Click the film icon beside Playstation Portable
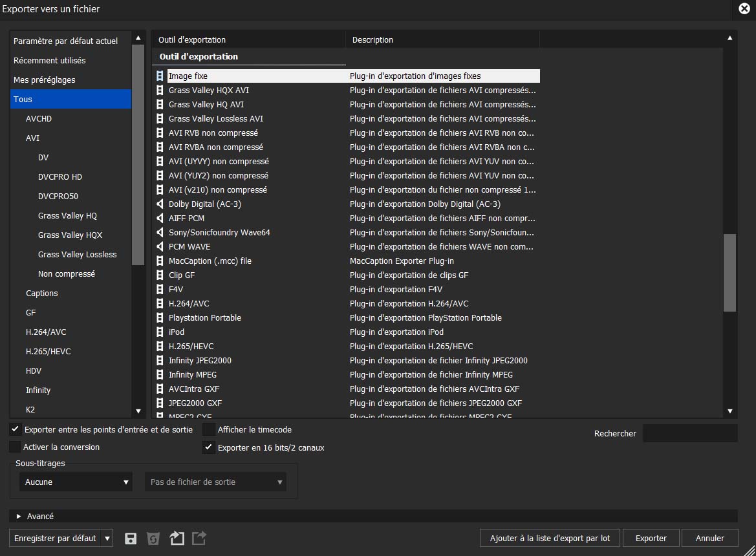This screenshot has height=556, width=756. 160,317
